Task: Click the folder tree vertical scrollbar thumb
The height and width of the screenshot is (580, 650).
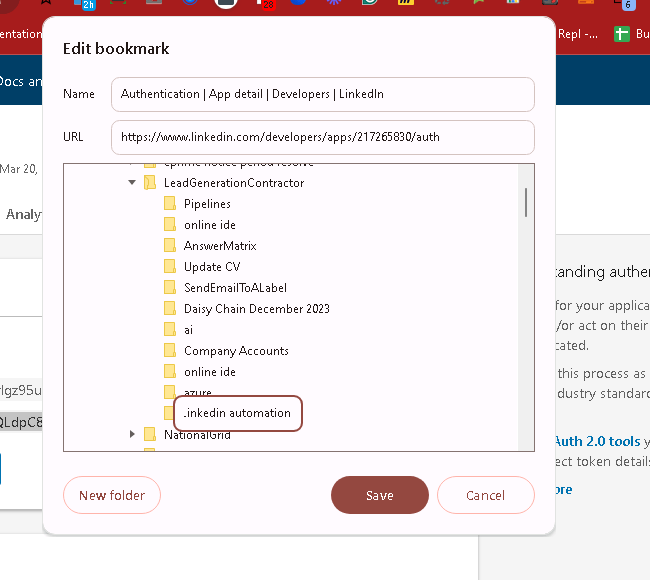Action: (526, 202)
